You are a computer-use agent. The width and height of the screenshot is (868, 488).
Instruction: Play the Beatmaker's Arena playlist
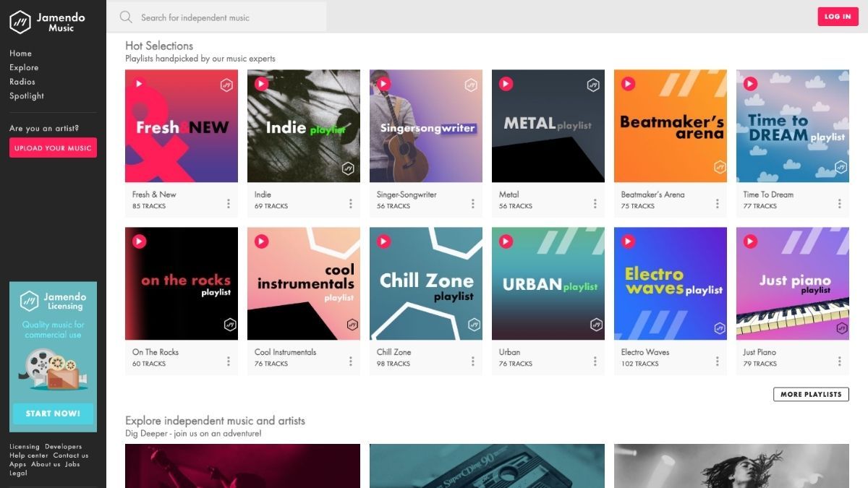pyautogui.click(x=628, y=84)
